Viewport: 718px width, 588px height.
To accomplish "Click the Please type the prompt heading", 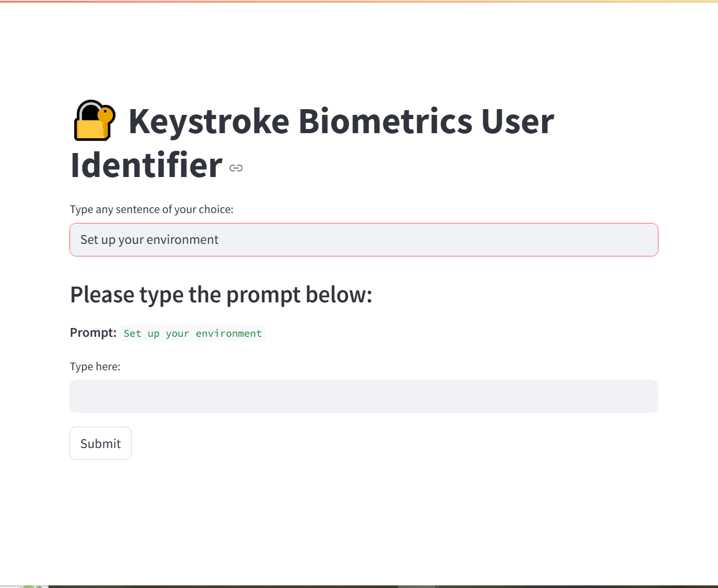I will tap(221, 295).
